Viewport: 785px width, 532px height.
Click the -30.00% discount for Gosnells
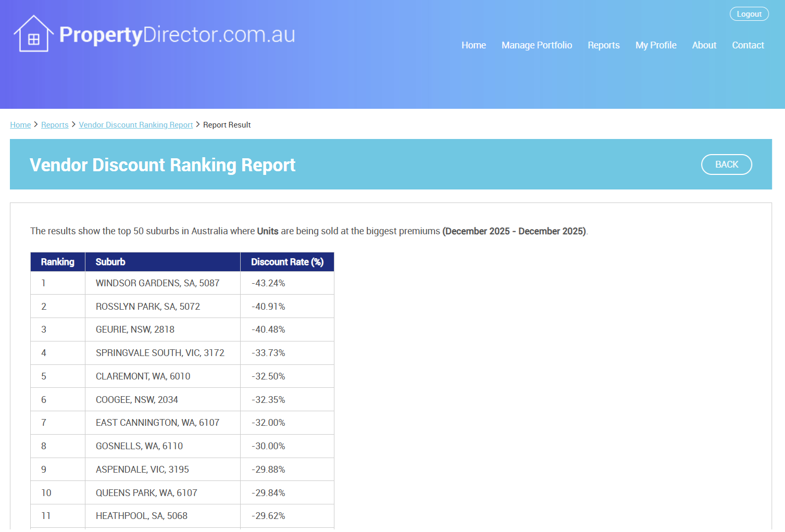(x=268, y=446)
